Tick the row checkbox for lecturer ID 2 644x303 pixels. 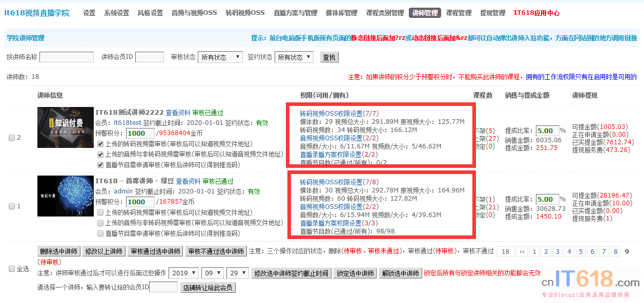click(12, 138)
